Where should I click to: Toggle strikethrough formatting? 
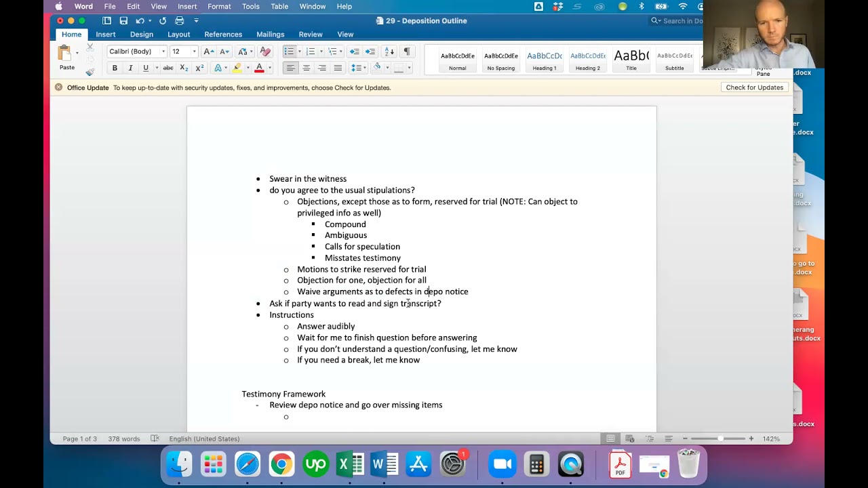click(168, 68)
